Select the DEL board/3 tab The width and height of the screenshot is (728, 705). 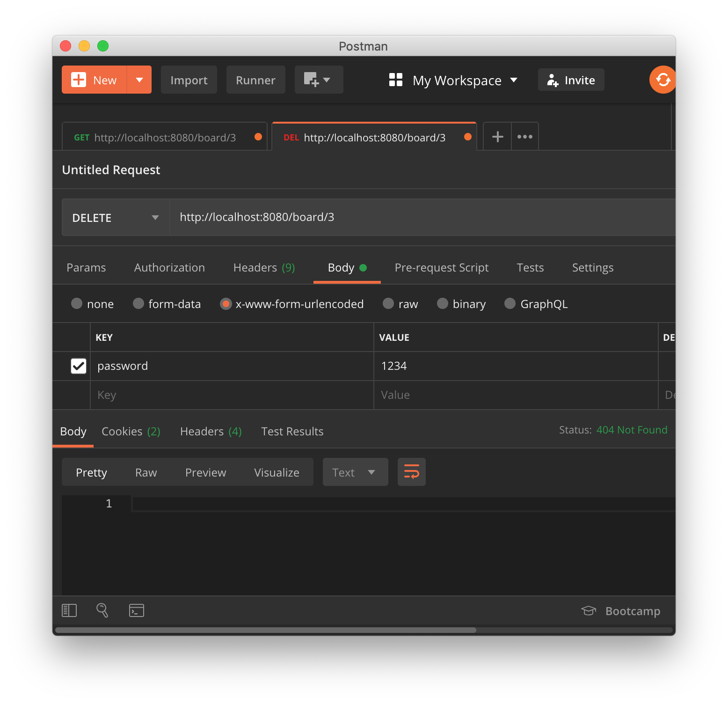point(374,137)
